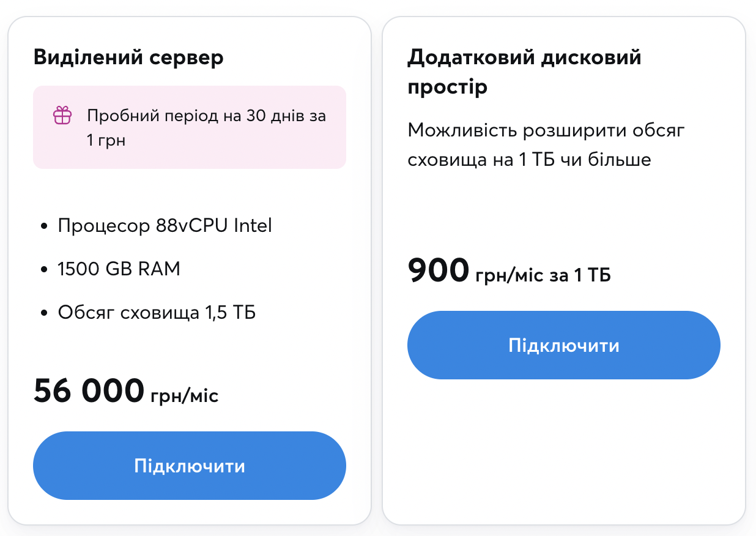Image resolution: width=756 pixels, height=536 pixels.
Task: Select the 1500 GB RAM list item
Action: [119, 269]
